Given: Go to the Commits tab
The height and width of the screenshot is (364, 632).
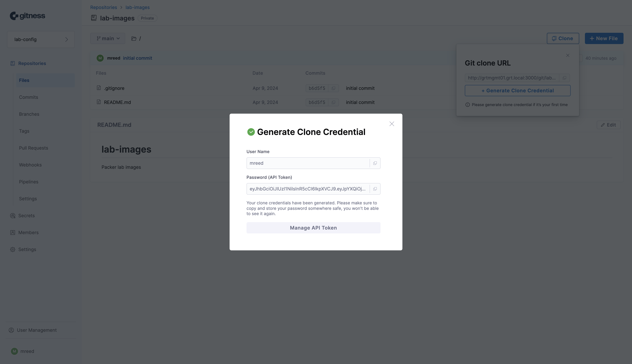Looking at the screenshot, I should (x=29, y=97).
